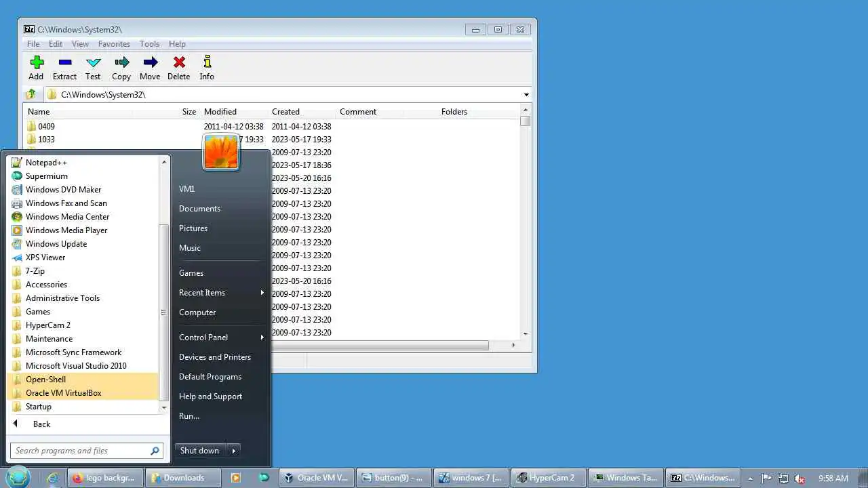Open the Tools menu
This screenshot has width=868, height=488.
pyautogui.click(x=149, y=44)
